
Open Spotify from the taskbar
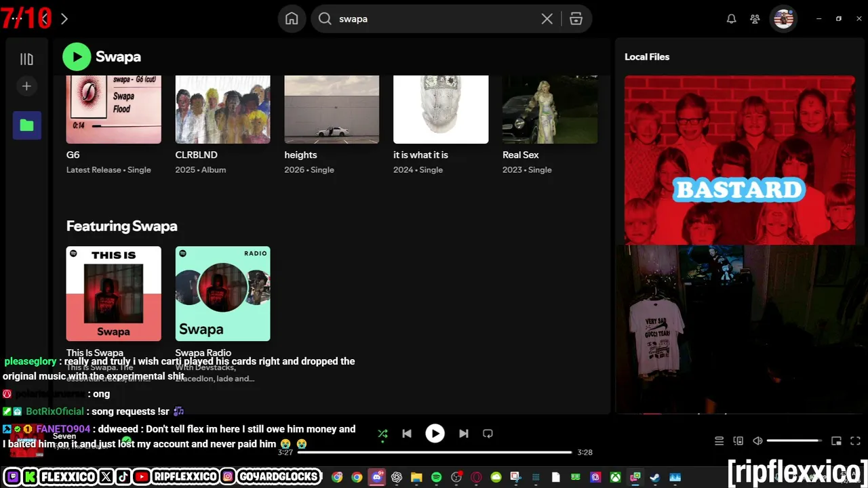pos(437,477)
